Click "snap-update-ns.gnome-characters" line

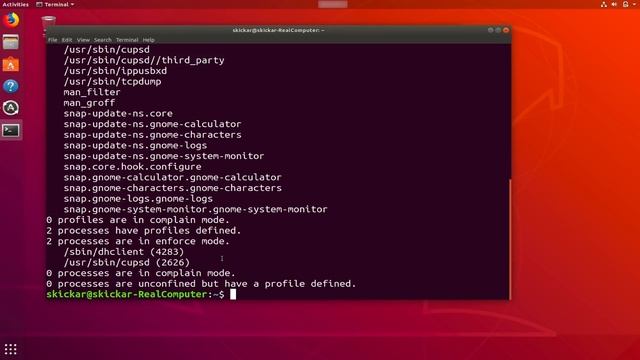click(152, 135)
